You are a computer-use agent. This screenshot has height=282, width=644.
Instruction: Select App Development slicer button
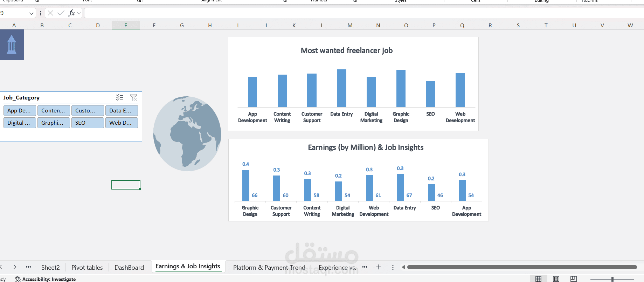click(20, 110)
